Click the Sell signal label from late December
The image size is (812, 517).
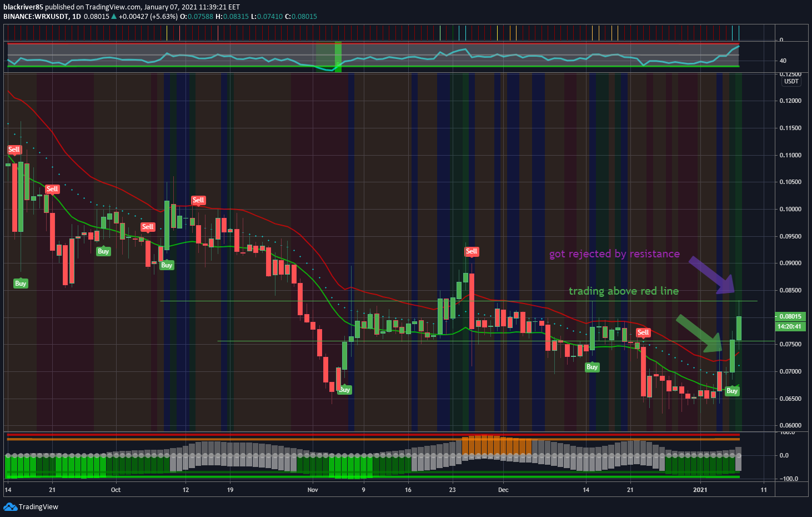pyautogui.click(x=643, y=332)
